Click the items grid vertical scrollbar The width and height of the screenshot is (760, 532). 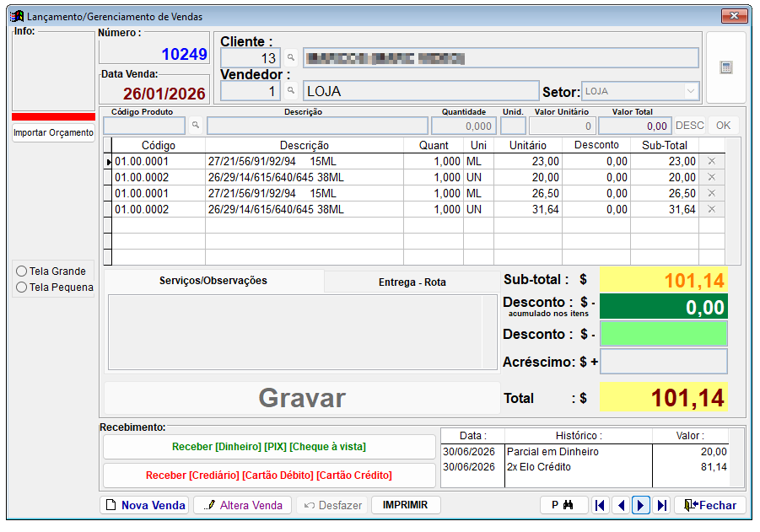click(x=733, y=201)
